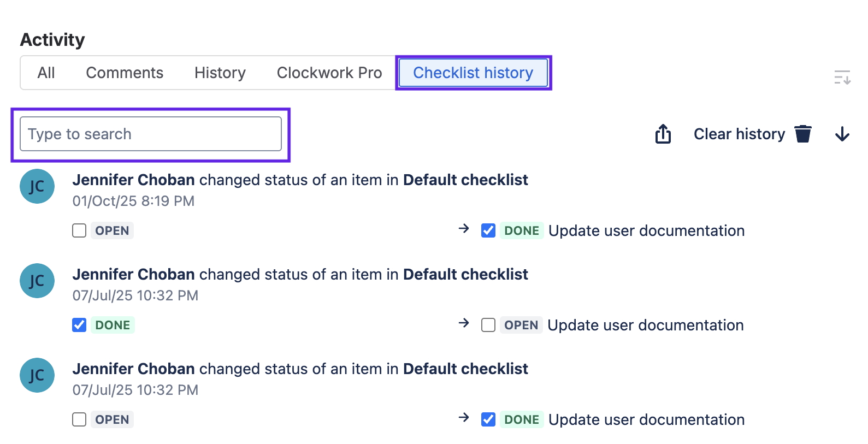Viewport: 868px width, 444px height.
Task: Uncheck the DONE checkbox on the first entry
Action: pyautogui.click(x=488, y=230)
